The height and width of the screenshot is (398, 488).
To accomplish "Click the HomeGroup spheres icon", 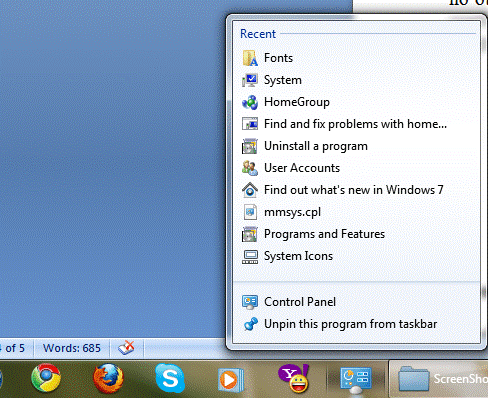I will tap(250, 102).
